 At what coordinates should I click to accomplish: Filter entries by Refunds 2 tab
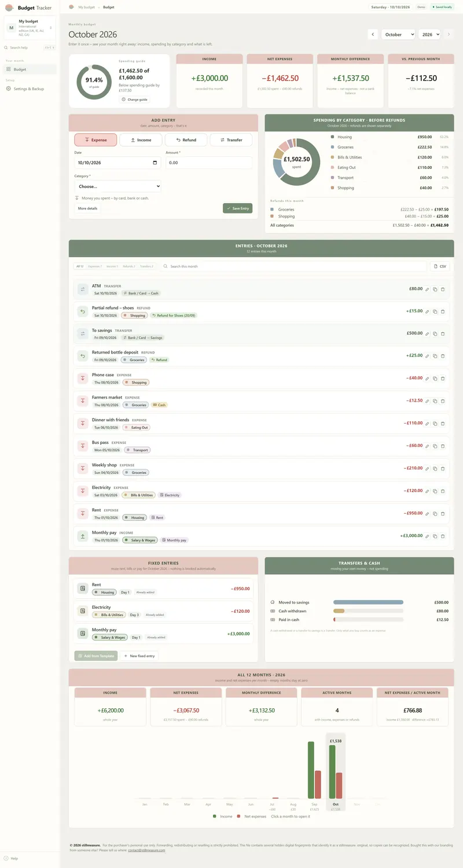click(129, 266)
